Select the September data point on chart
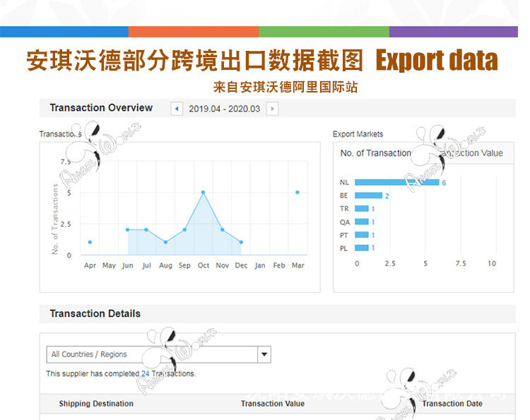This screenshot has height=420, width=530. click(x=184, y=229)
